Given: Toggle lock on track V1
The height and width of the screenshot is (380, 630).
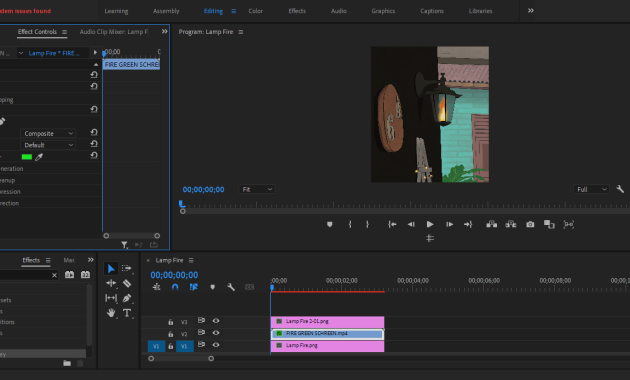Looking at the screenshot, I should pos(170,346).
